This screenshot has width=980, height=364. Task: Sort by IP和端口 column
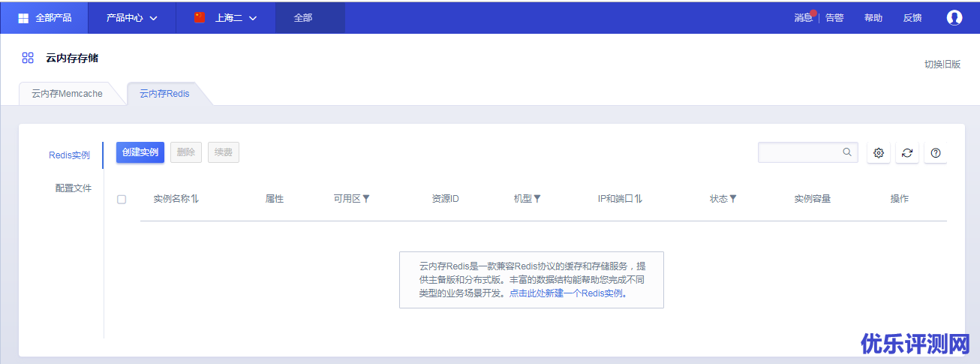(639, 199)
